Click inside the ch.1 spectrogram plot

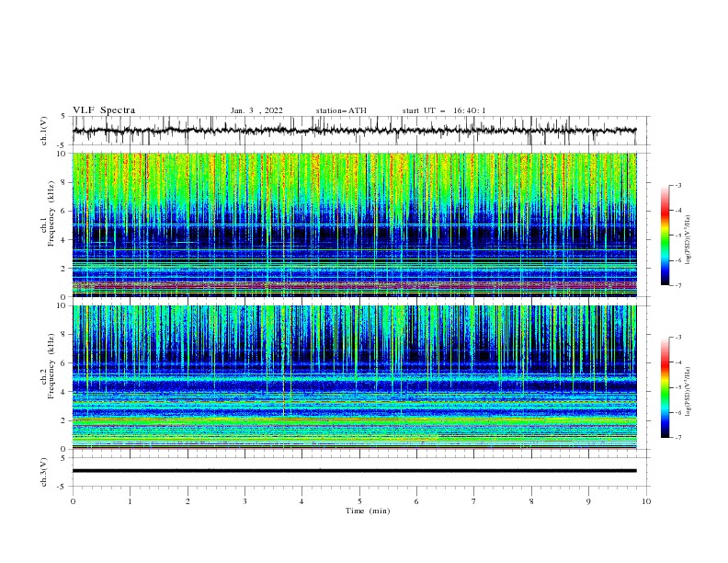point(354,224)
